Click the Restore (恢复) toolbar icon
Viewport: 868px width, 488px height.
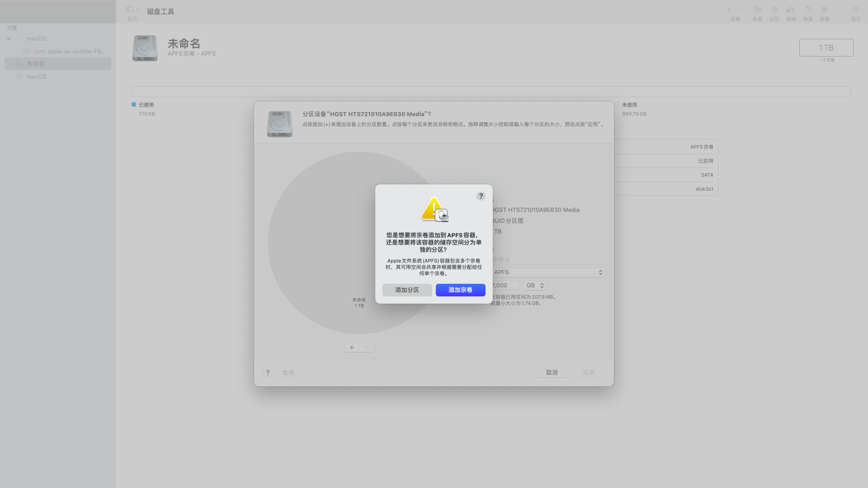pyautogui.click(x=808, y=9)
